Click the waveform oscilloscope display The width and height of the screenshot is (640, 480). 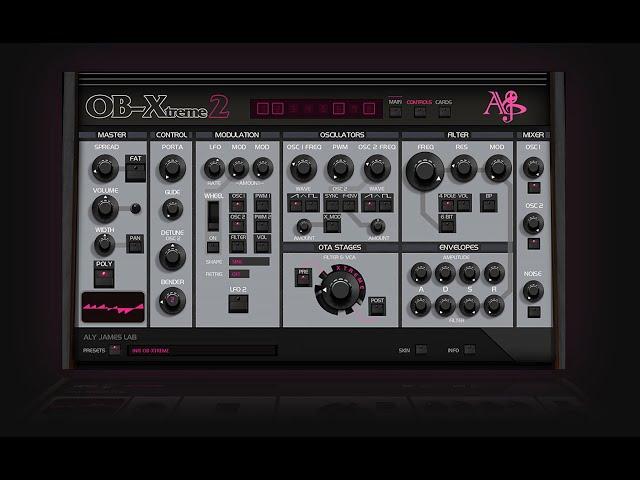(113, 307)
